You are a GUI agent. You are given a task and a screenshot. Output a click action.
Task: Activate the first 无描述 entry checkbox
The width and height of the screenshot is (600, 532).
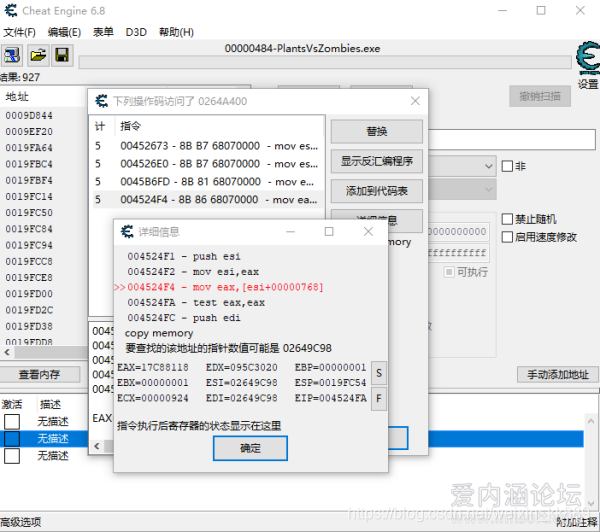point(12,421)
